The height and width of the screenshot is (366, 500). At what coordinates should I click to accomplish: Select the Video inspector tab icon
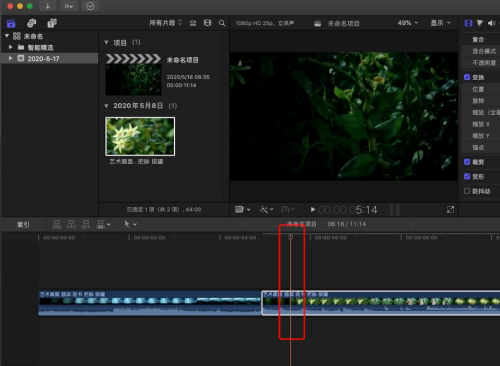468,23
